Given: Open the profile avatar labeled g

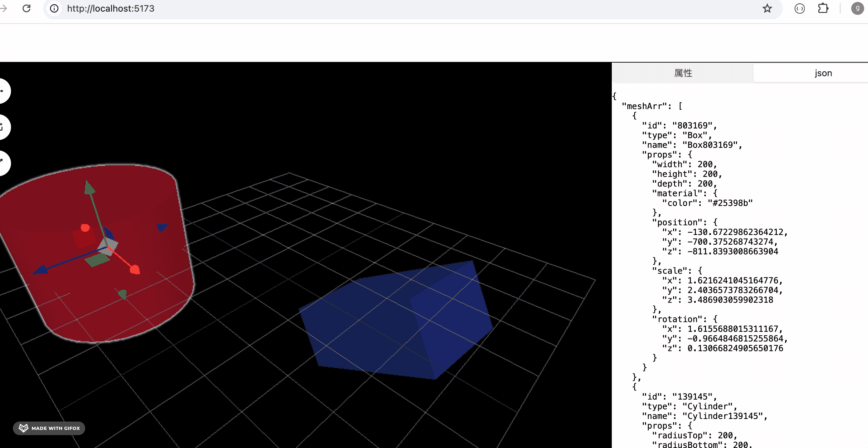Looking at the screenshot, I should (x=857, y=8).
